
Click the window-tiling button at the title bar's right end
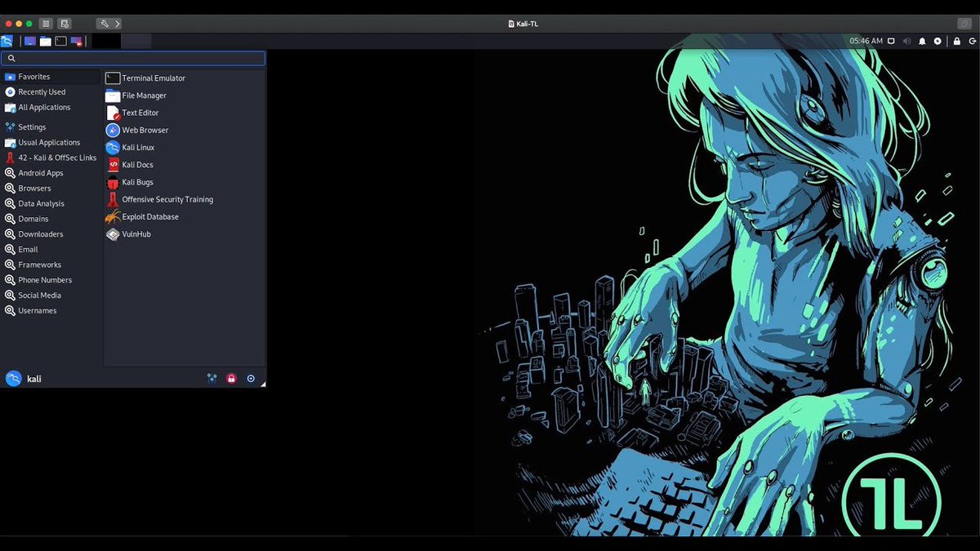pyautogui.click(x=964, y=24)
